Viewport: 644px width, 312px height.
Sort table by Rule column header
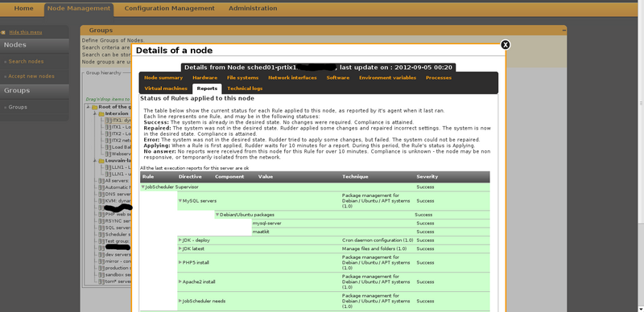click(x=148, y=177)
